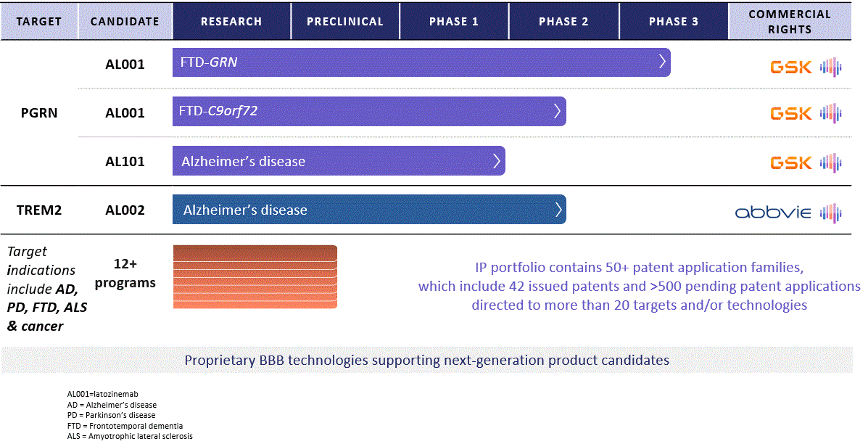Click the waveform icon in the FTD-C9orf72 row
868x444 pixels.
(x=831, y=114)
